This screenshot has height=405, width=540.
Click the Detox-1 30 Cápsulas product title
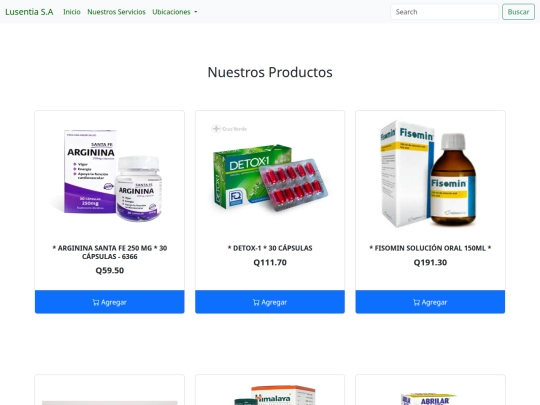pyautogui.click(x=270, y=248)
